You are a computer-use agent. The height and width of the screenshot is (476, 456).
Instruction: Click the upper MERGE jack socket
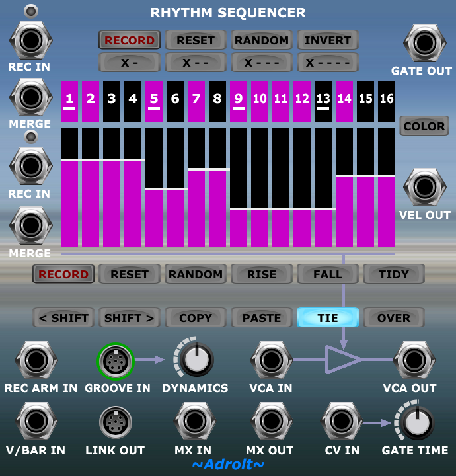click(x=30, y=97)
